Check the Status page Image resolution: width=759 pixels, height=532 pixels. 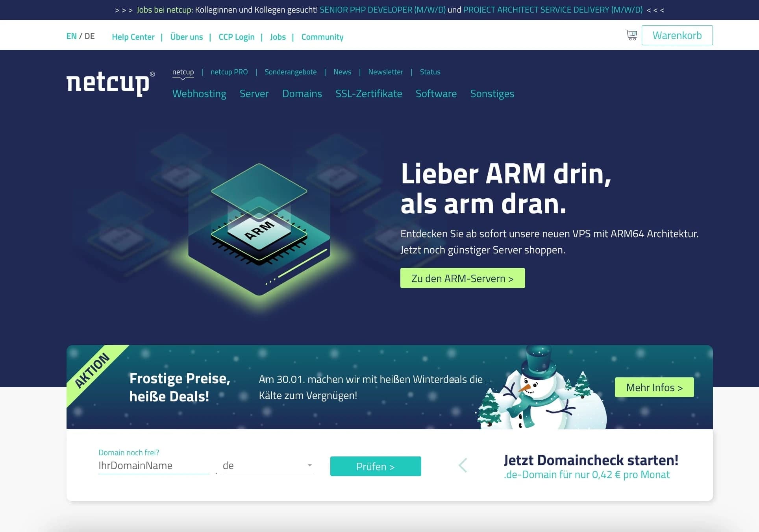pos(430,72)
